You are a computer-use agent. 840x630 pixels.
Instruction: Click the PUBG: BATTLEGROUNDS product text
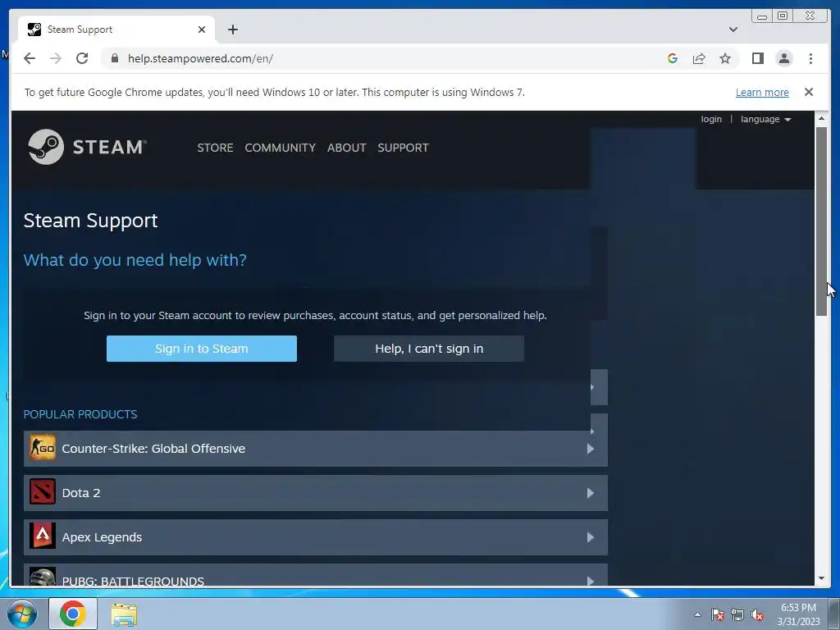pyautogui.click(x=133, y=581)
